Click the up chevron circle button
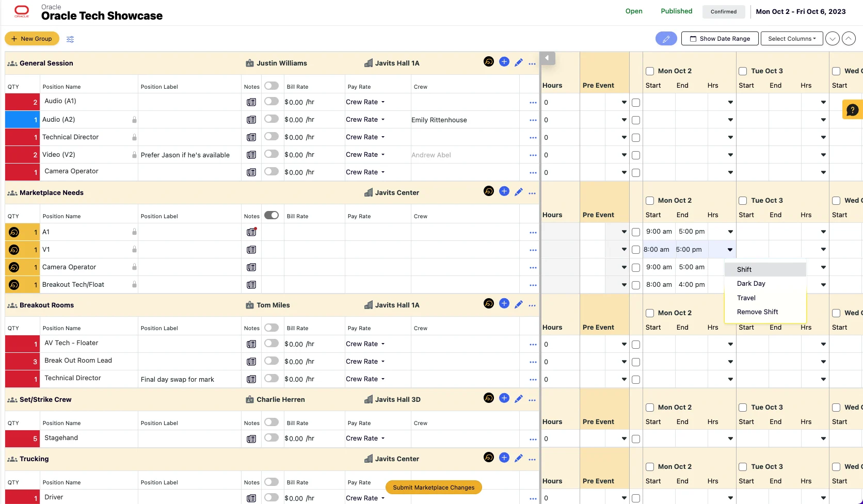Image resolution: width=863 pixels, height=504 pixels. click(x=849, y=39)
